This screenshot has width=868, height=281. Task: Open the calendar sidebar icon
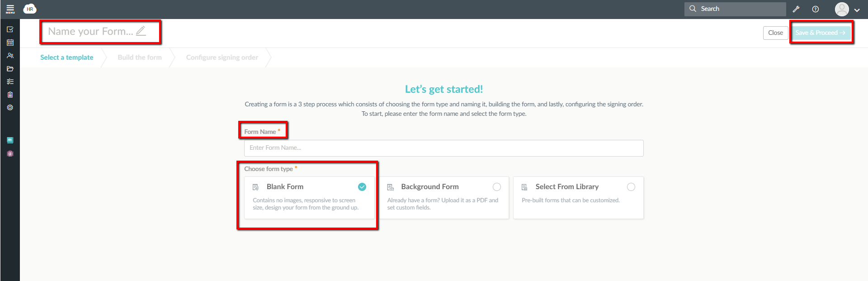coord(10,43)
